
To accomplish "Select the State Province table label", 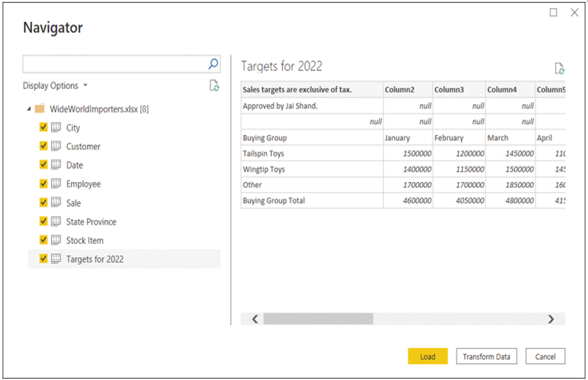I will tap(91, 222).
